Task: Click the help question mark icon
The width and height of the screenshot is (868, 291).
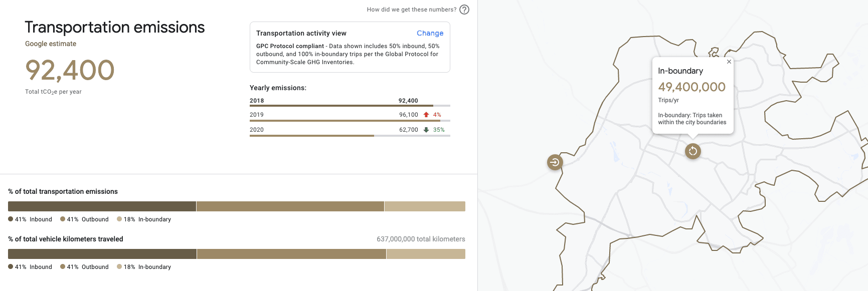Action: tap(464, 10)
